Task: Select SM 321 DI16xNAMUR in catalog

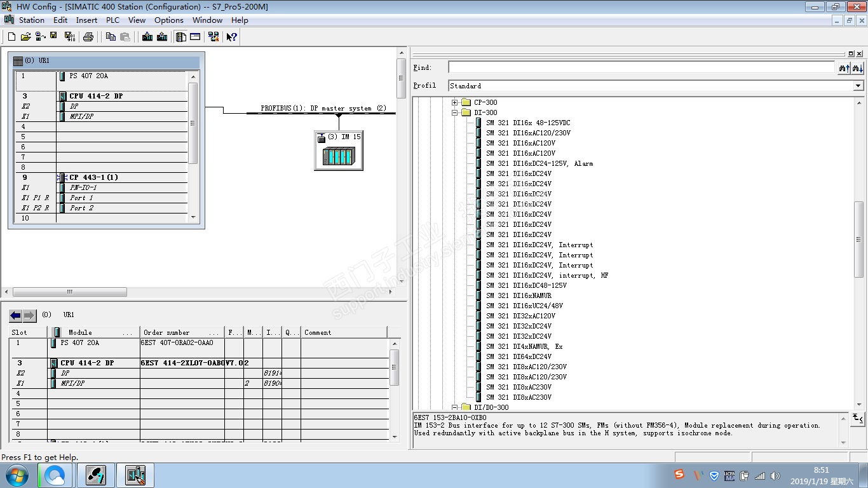Action: [519, 295]
